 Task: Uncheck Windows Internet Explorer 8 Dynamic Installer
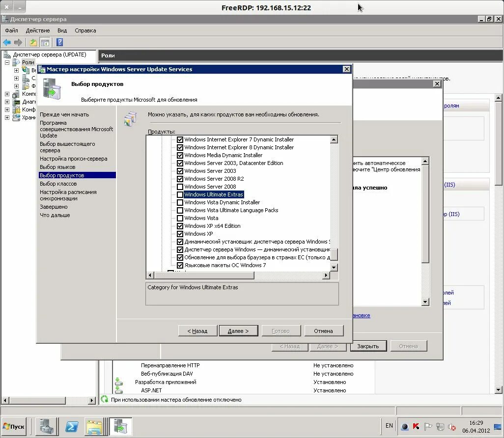point(180,147)
